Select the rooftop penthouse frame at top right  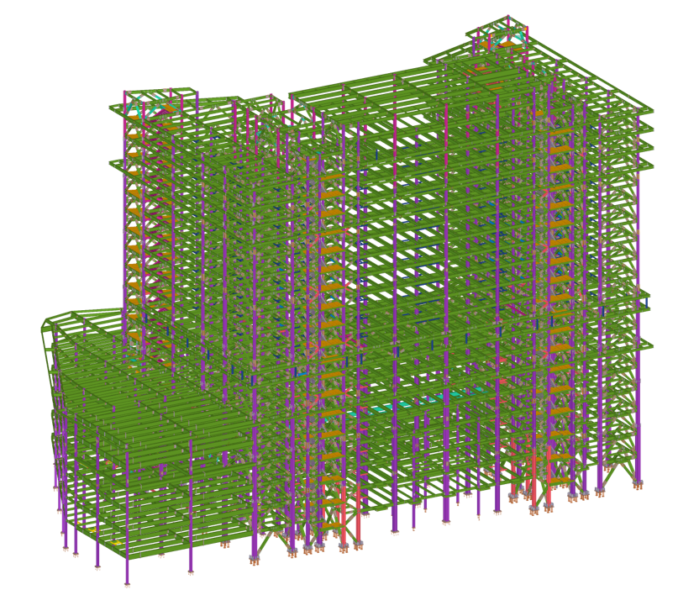tap(501, 38)
